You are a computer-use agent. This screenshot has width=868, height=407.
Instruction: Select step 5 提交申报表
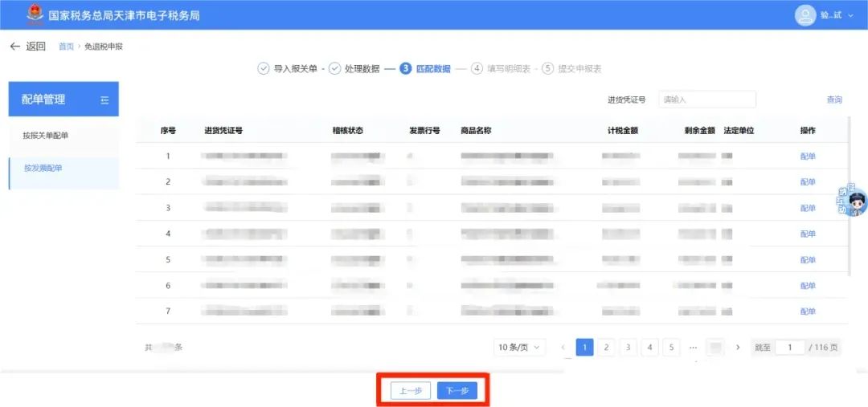pos(571,68)
